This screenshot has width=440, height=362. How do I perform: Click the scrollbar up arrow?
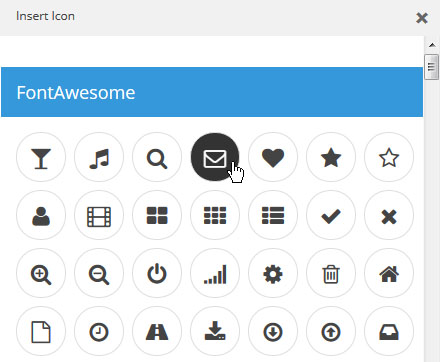432,45
